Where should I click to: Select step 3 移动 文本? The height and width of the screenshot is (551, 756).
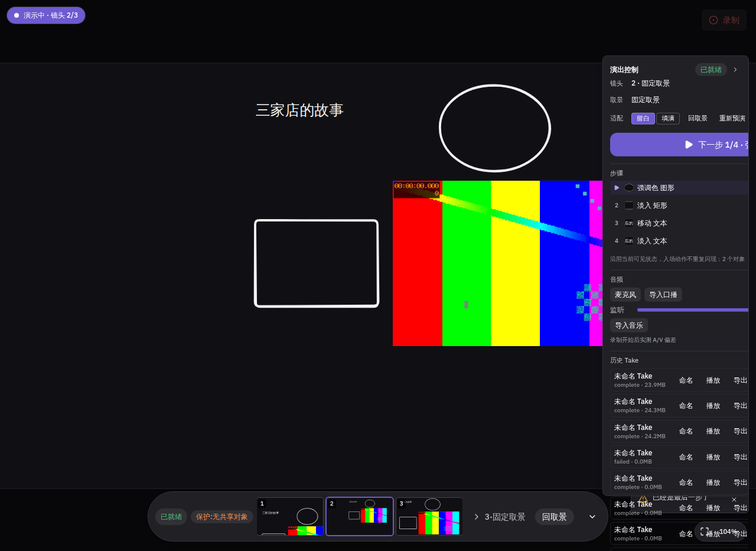(679, 223)
